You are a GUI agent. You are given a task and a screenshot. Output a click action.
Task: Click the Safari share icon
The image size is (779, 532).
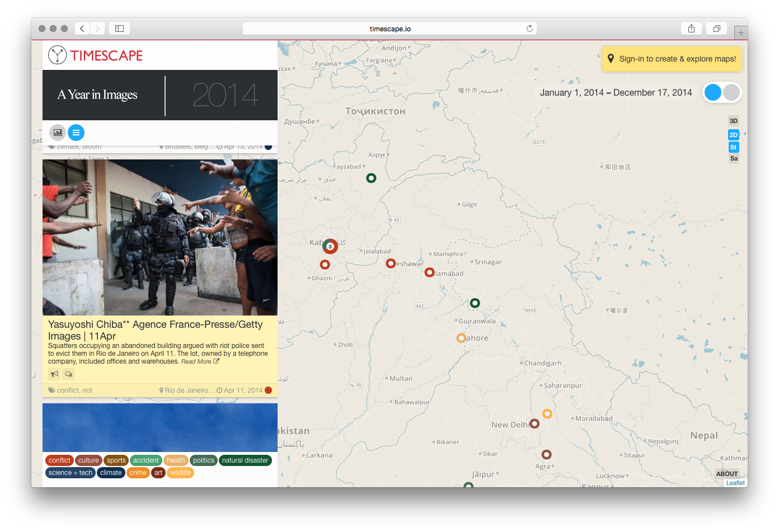[691, 29]
